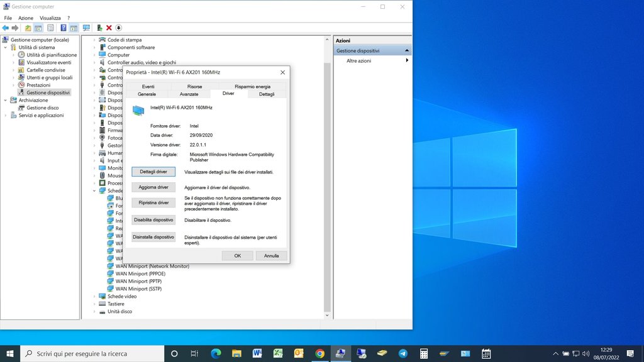Image resolution: width=644 pixels, height=362 pixels.
Task: Open Excel from the taskbar
Action: tap(278, 353)
